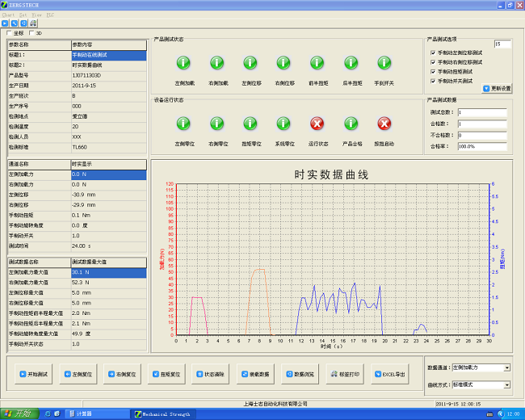Select the 49.9 度 rotation angle cell
This screenshot has width=525, height=420.
click(x=109, y=334)
